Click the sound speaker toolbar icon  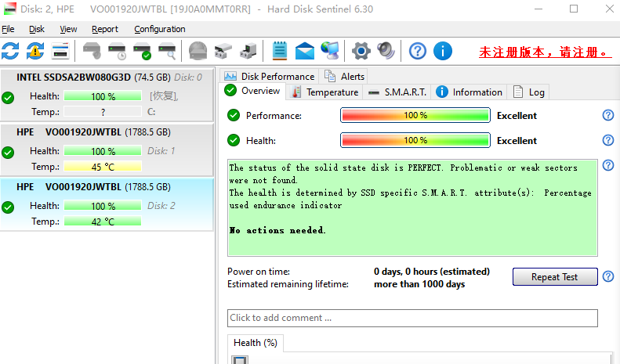[385, 52]
